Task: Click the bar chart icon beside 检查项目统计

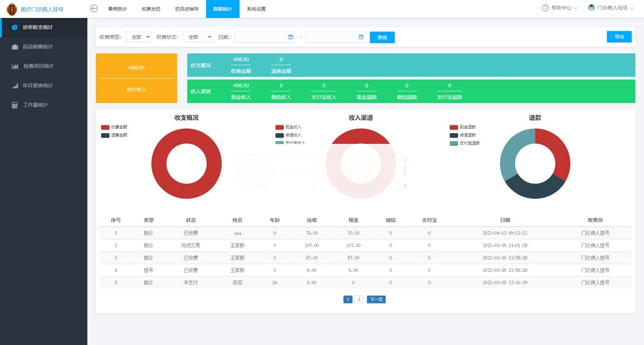Action: pos(14,66)
